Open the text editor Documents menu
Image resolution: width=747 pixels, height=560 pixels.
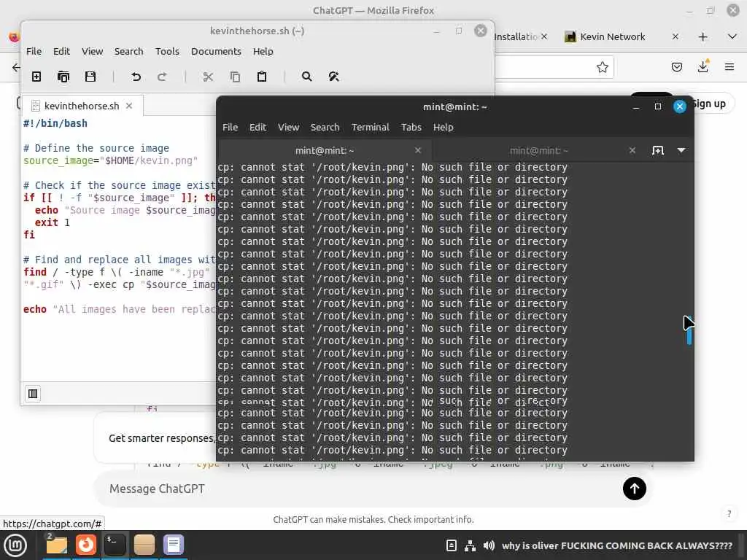(x=216, y=52)
